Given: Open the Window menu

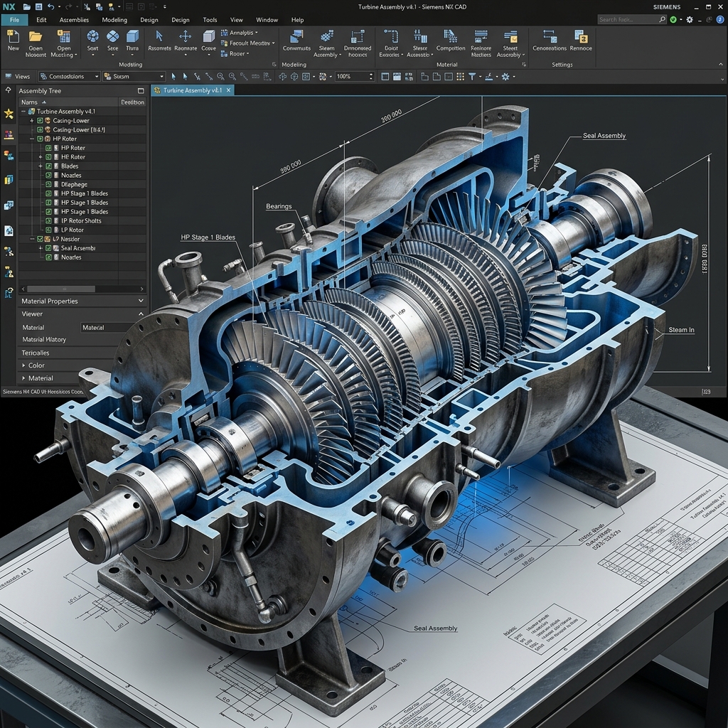Looking at the screenshot, I should tap(267, 20).
